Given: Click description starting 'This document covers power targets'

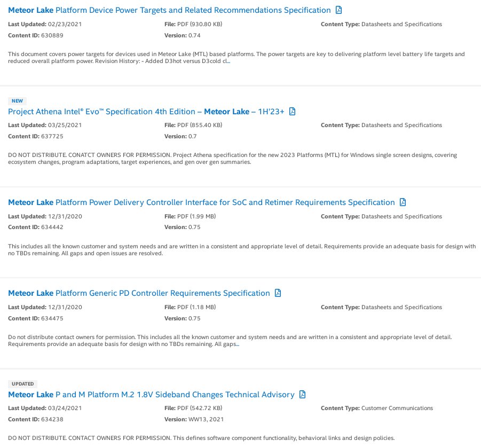Looking at the screenshot, I should coord(236,57).
